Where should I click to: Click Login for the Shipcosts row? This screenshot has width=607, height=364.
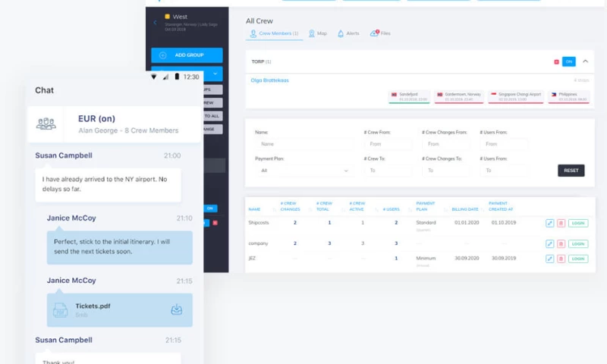click(x=578, y=223)
